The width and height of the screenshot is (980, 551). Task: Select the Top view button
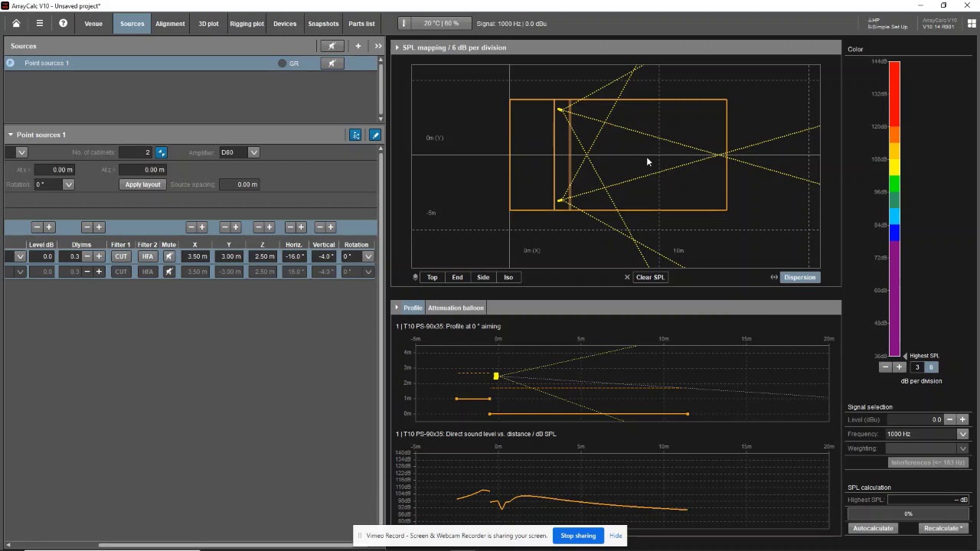(x=432, y=277)
